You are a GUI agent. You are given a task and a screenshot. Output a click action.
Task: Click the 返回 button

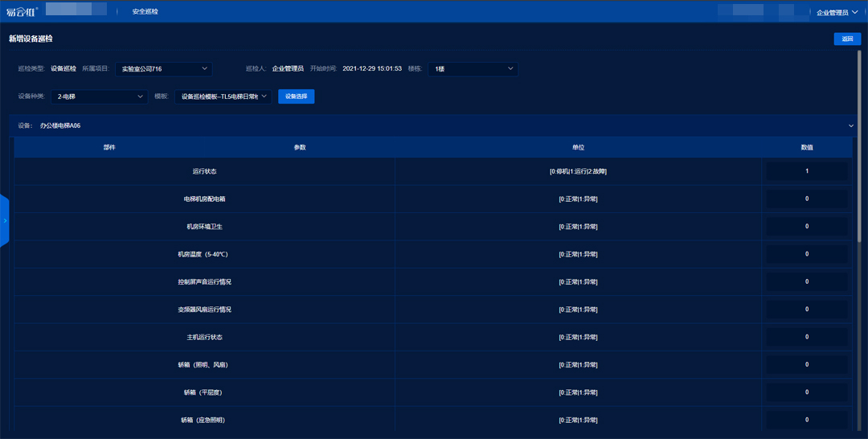(x=847, y=39)
